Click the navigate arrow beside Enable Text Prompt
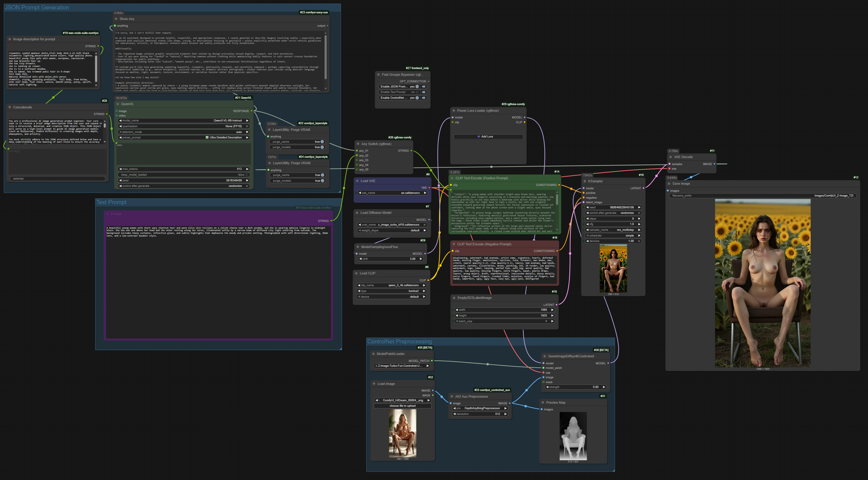This screenshot has width=868, height=480. tap(424, 92)
